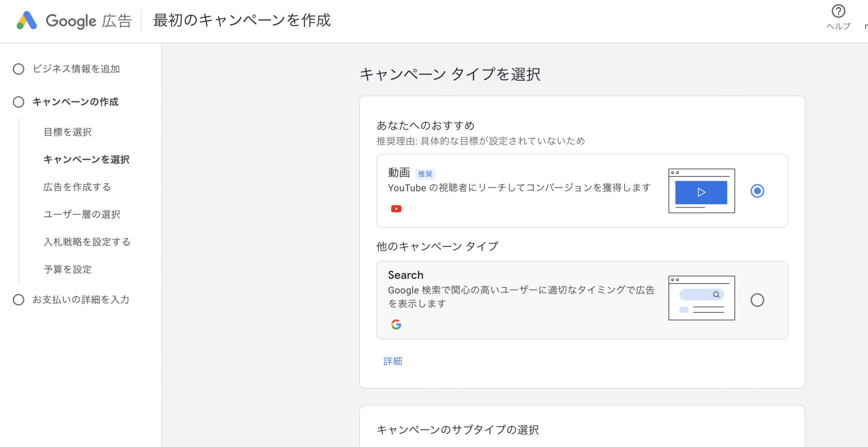Click the Google 検索で関心の高い description text
The height and width of the screenshot is (447, 868).
[521, 296]
